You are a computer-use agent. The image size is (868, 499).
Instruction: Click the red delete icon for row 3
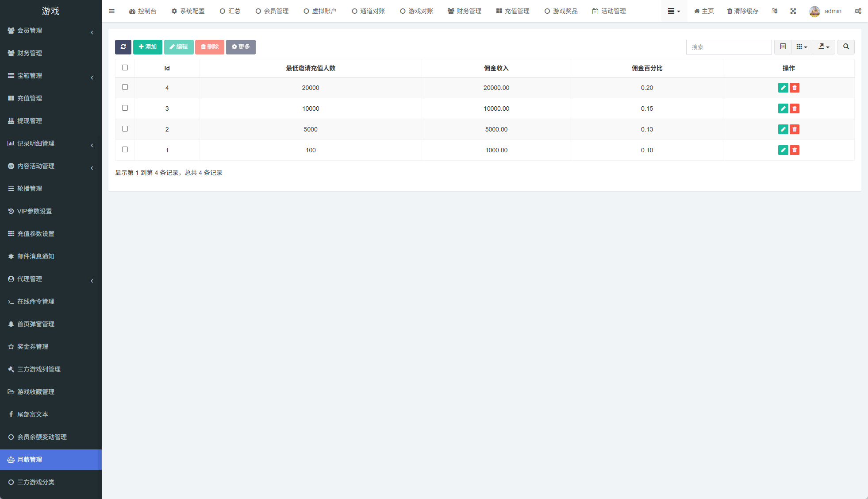pos(795,108)
